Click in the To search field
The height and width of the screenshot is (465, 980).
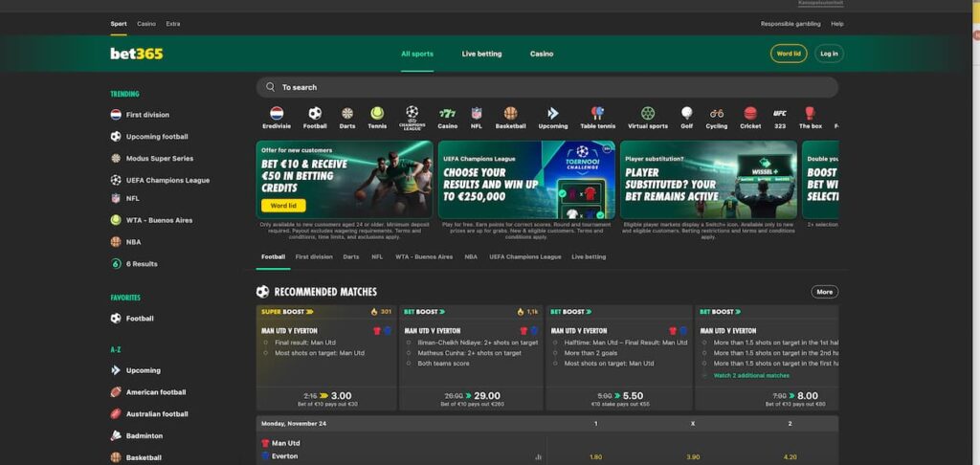click(546, 87)
